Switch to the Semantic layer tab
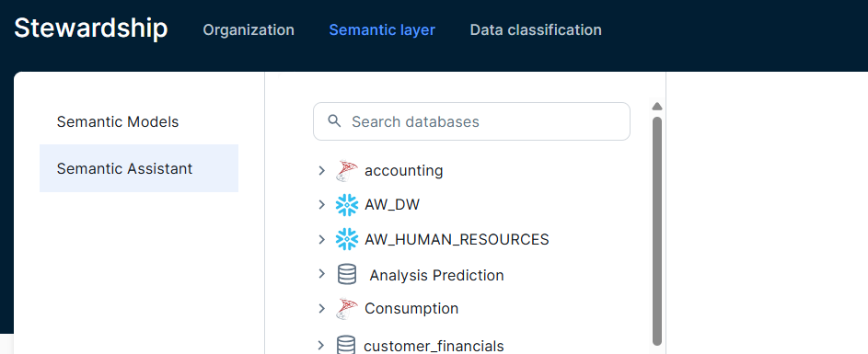868x354 pixels. (x=382, y=29)
